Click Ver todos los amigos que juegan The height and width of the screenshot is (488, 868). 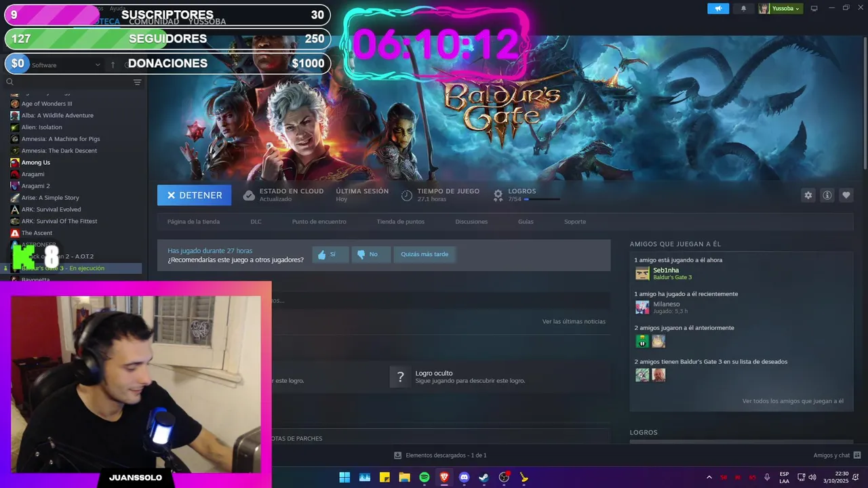tap(793, 401)
